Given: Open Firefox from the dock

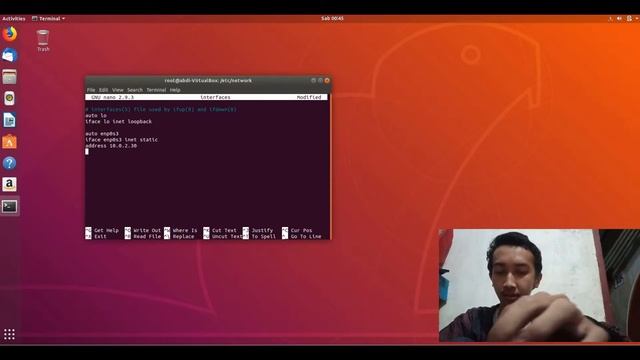Looking at the screenshot, I should pyautogui.click(x=9, y=34).
